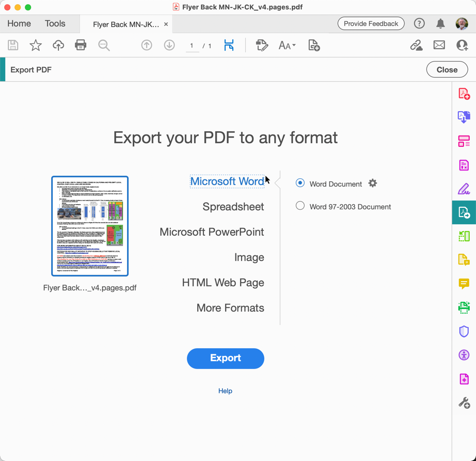Print the document from the toolbar

(x=81, y=45)
